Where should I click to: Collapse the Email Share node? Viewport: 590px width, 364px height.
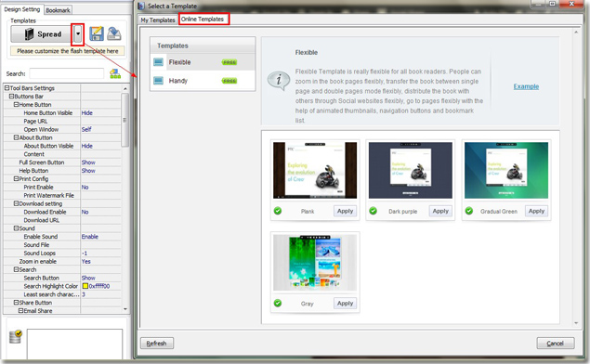point(21,310)
